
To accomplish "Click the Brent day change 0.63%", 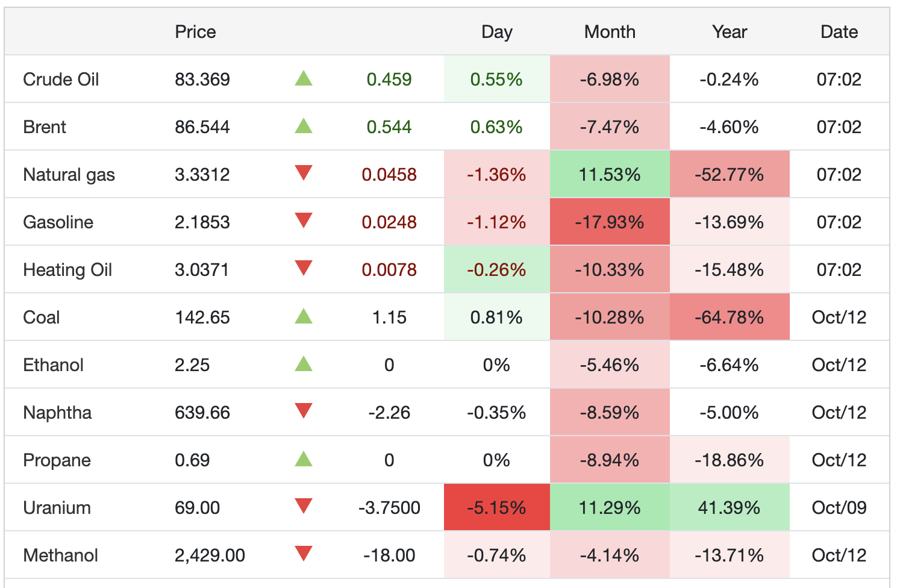I will click(x=496, y=127).
